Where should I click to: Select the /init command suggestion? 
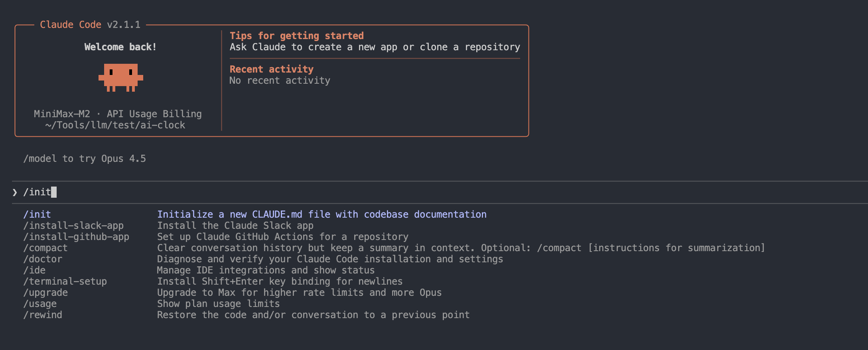37,214
